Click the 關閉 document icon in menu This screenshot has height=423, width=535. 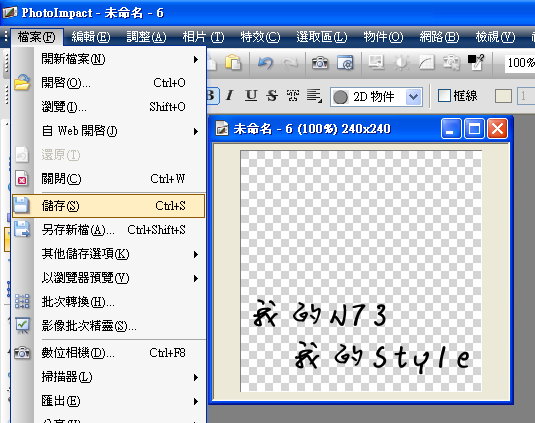[x=22, y=178]
